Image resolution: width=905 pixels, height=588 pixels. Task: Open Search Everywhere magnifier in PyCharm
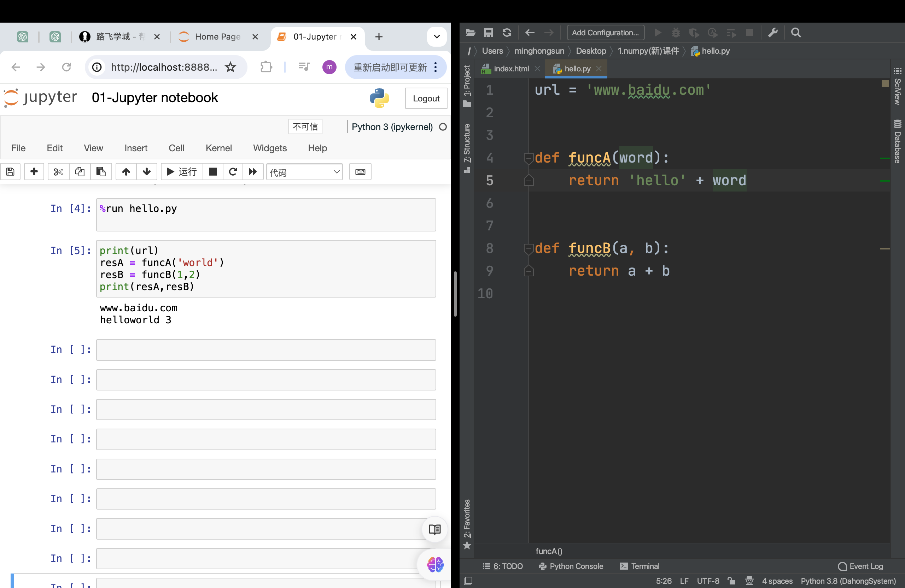tap(795, 33)
